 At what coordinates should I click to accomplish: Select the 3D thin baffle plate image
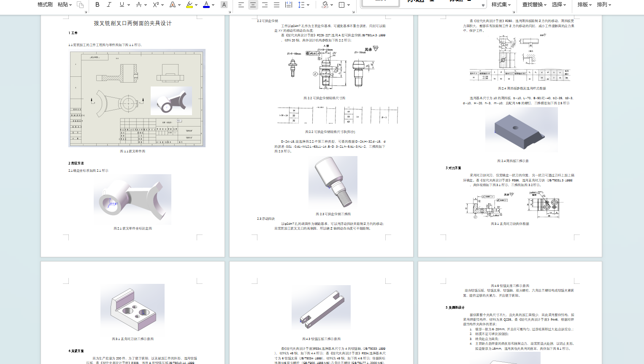pyautogui.click(x=521, y=130)
